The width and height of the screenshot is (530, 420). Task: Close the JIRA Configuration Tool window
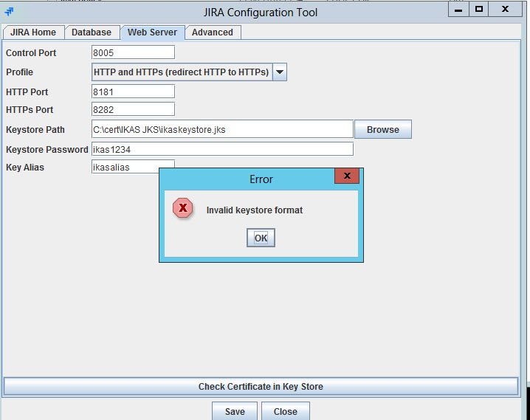[505, 9]
